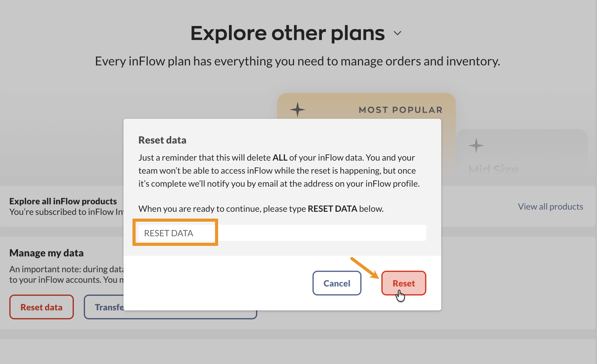
Task: Cancel the Reset data dialog
Action: click(337, 283)
